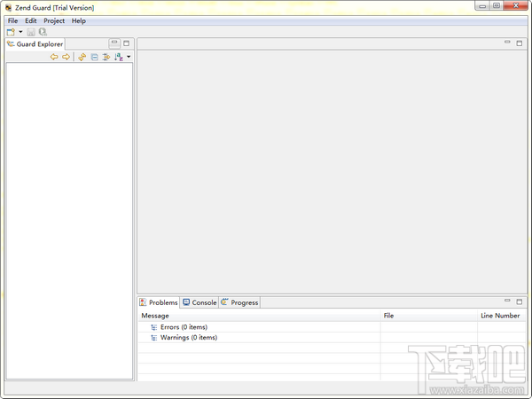Select the Errors (0 items) row
Image resolution: width=532 pixels, height=399 pixels.
coord(332,327)
